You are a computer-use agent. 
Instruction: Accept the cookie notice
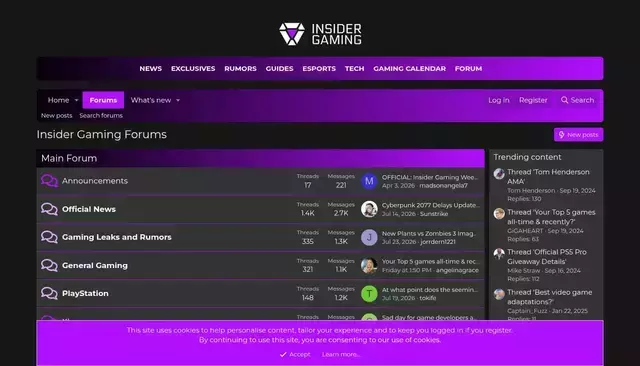coord(295,355)
